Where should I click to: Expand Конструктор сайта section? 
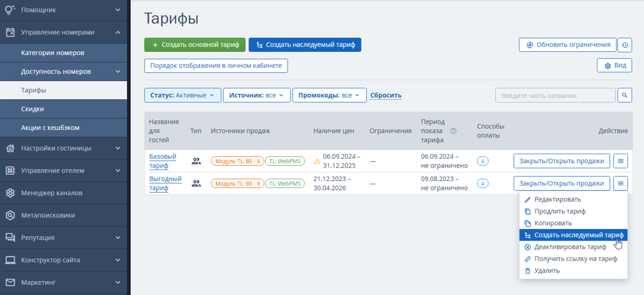118,260
